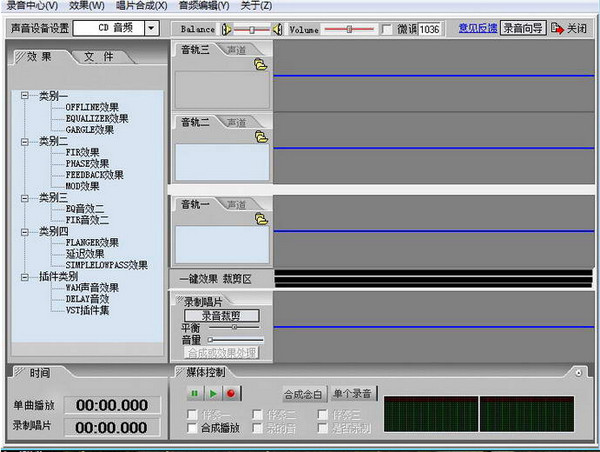Open the CD 音频 device dropdown arrow
Viewport: 600px width, 452px height.
coord(152,28)
